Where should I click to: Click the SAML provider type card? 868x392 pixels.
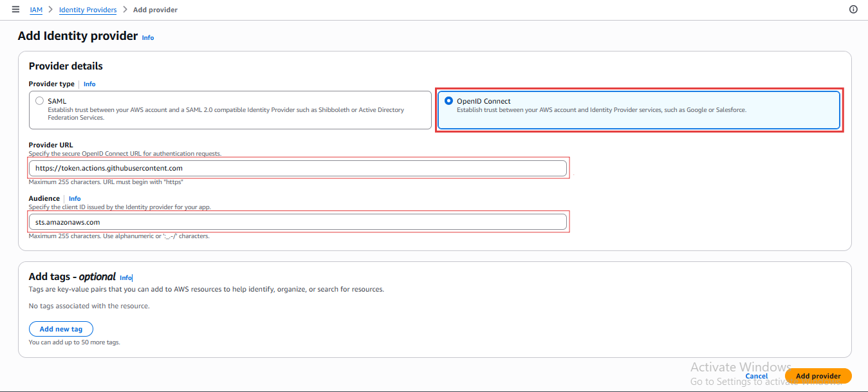tap(232, 109)
